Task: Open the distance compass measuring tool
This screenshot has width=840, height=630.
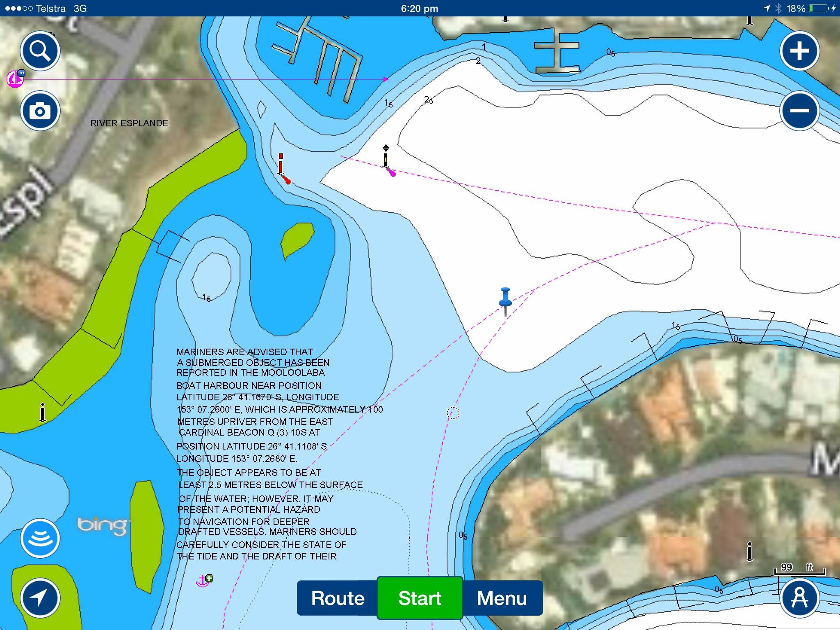Action: [799, 598]
